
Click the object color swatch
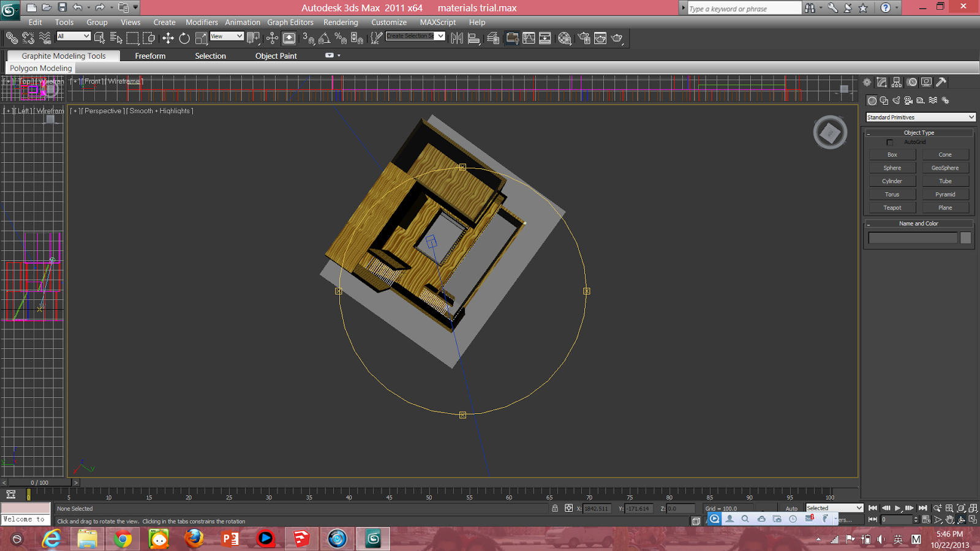pyautogui.click(x=965, y=238)
